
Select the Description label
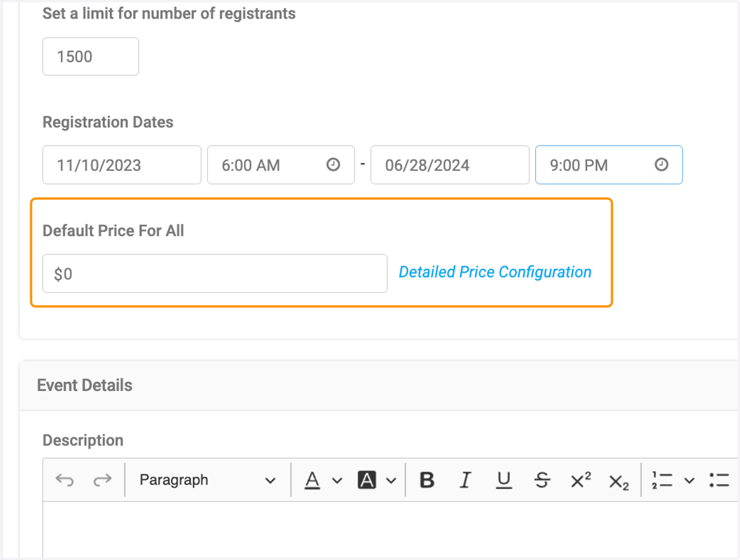coord(83,440)
